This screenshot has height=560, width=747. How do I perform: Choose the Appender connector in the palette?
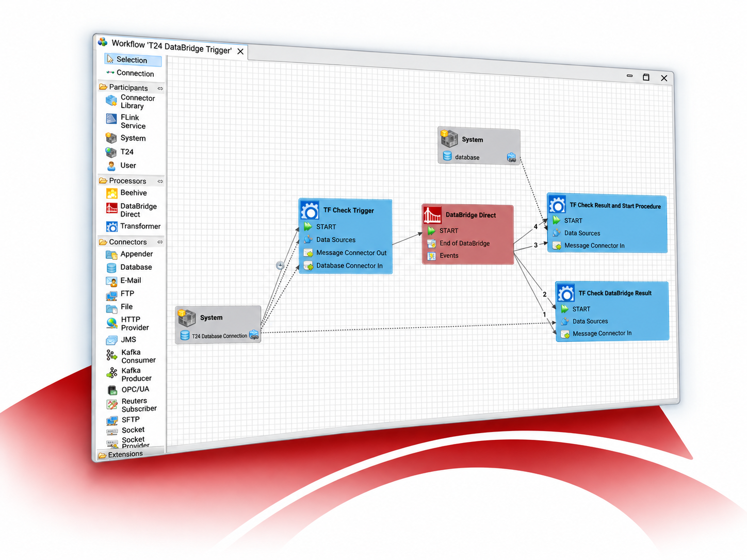point(129,254)
